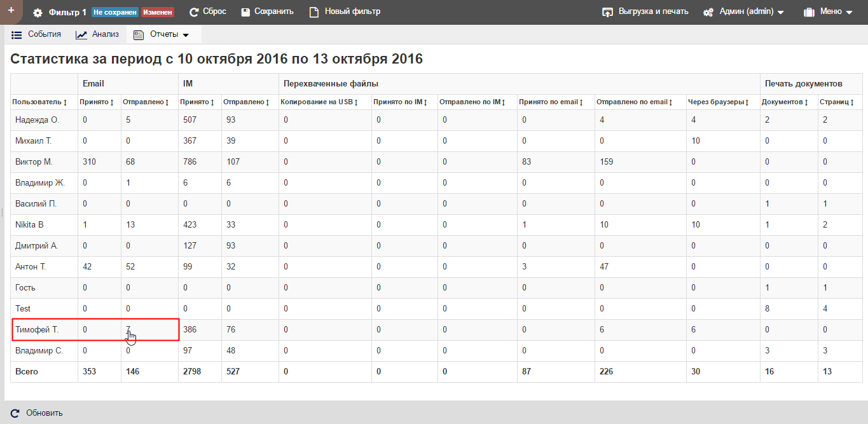Screen dimensions: 868x424
Task: Sort table by Пользователь column
Action: pos(39,102)
